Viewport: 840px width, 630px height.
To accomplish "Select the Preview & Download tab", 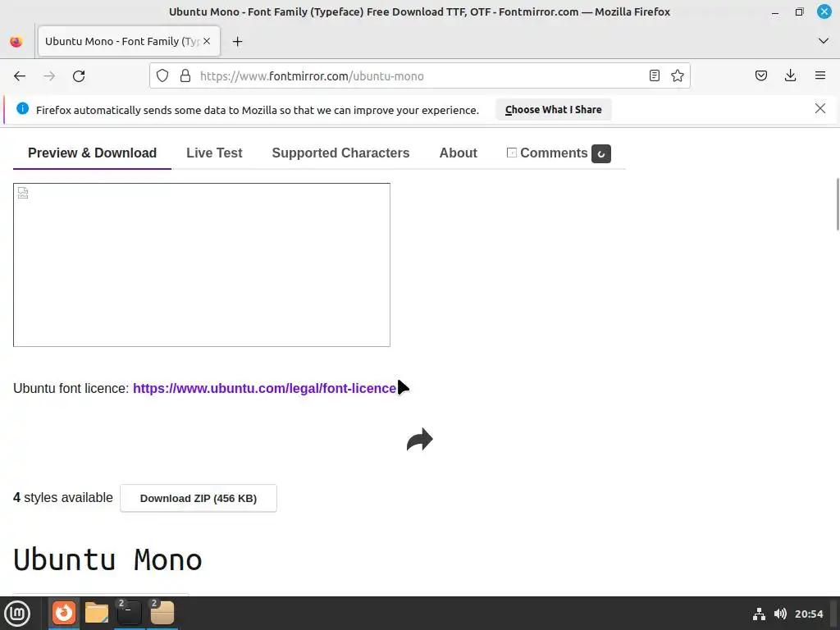I will tap(92, 153).
